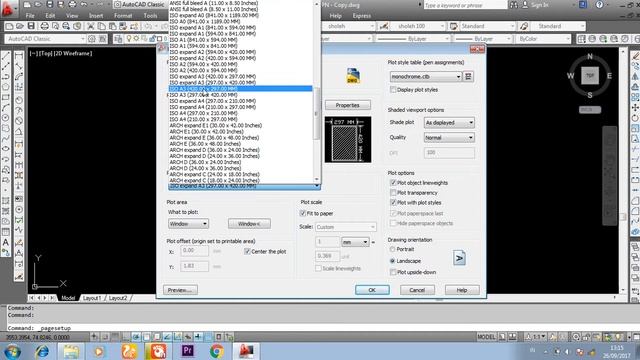Enable Plot upside-down checkbox
Image resolution: width=640 pixels, height=360 pixels.
click(x=393, y=272)
